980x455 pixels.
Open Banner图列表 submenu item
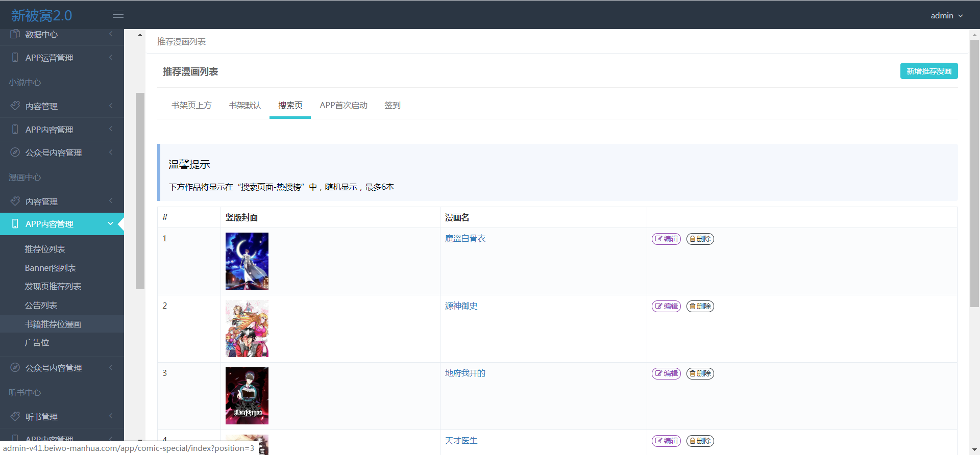tap(51, 268)
